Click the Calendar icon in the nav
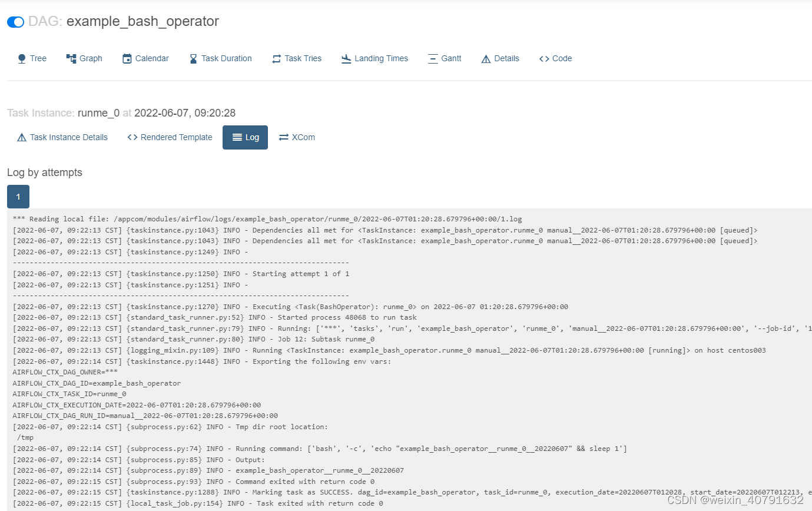The width and height of the screenshot is (812, 511). [x=127, y=58]
